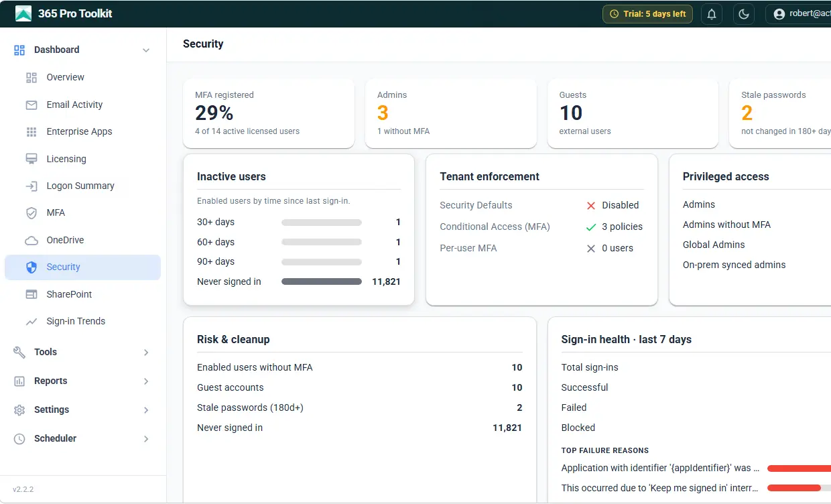Click the Dashboard grid icon
Screen dimensions: 831x504
click(19, 50)
